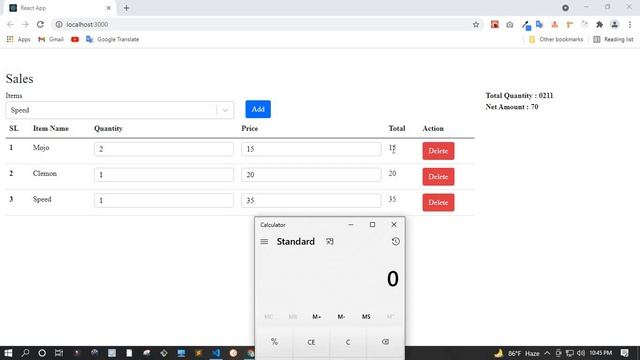The image size is (640, 360).
Task: Open the Windows notification center
Action: (x=624, y=353)
